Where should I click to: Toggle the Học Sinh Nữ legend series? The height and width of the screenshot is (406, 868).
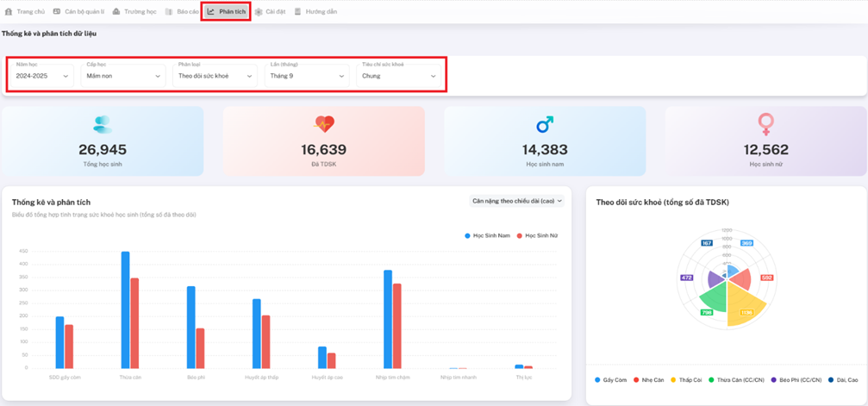[540, 235]
